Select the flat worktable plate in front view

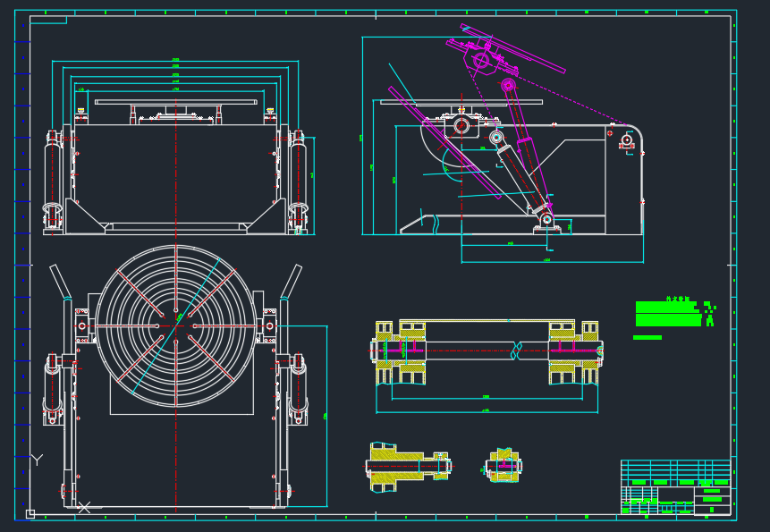(x=176, y=102)
